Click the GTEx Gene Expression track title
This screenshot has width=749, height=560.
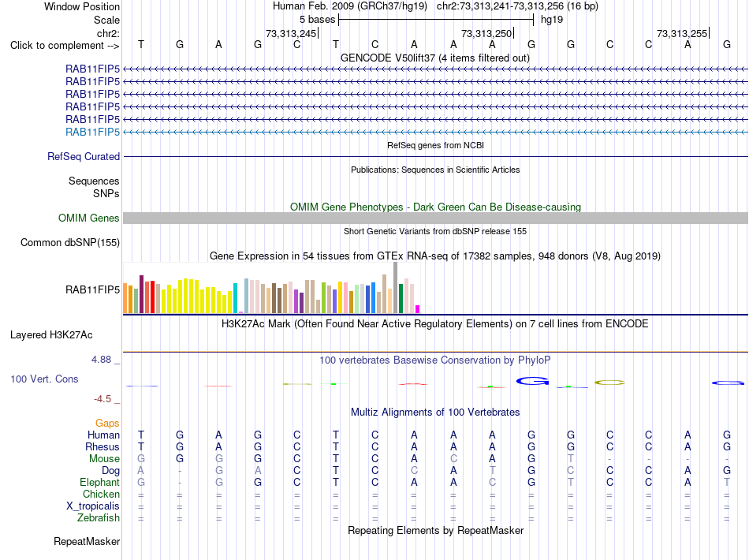click(x=435, y=256)
